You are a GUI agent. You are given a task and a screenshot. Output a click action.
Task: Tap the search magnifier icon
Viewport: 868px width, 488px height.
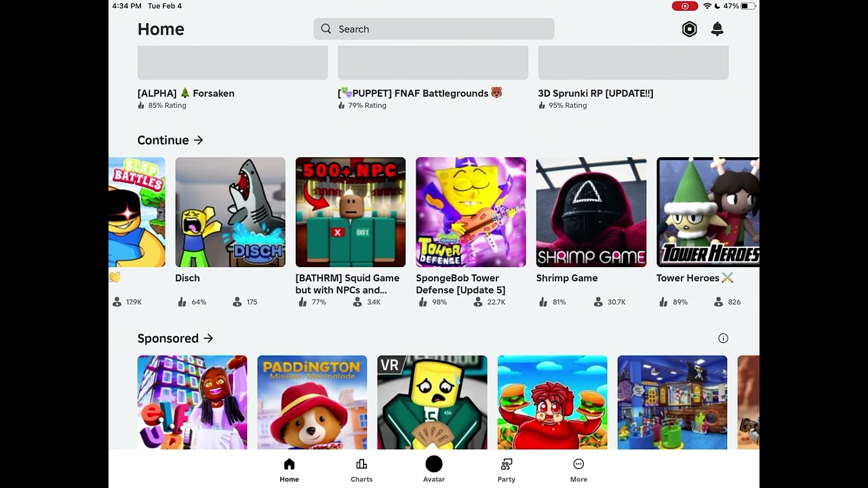pos(326,29)
